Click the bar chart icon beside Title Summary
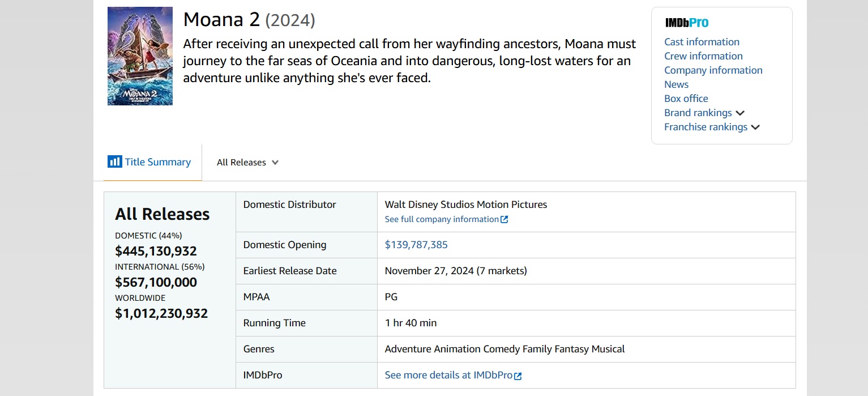The width and height of the screenshot is (868, 396). (114, 162)
